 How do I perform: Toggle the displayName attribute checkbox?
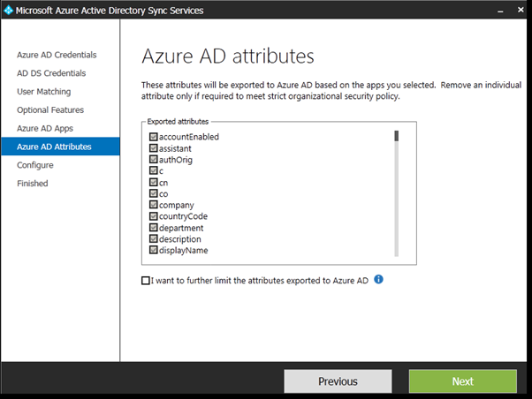tap(154, 250)
